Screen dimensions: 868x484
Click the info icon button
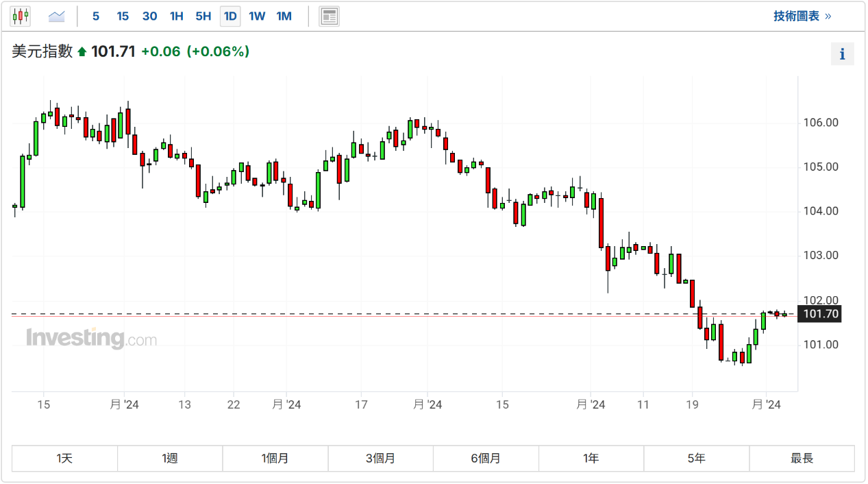(x=842, y=54)
